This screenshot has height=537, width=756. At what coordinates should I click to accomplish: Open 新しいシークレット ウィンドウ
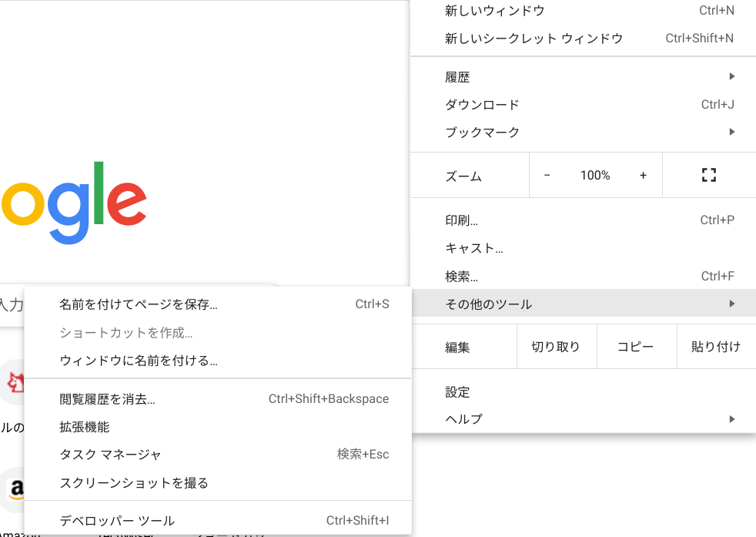tap(584, 38)
